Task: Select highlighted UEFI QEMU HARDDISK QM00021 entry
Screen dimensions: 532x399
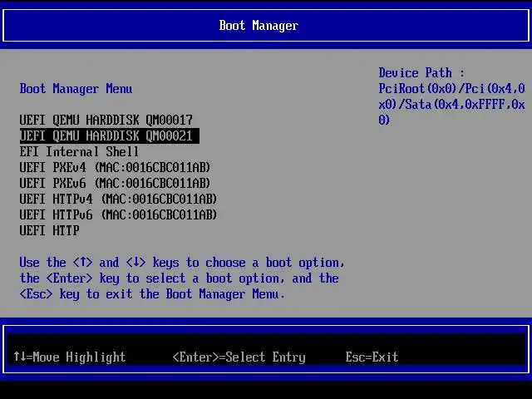Action: coord(109,135)
